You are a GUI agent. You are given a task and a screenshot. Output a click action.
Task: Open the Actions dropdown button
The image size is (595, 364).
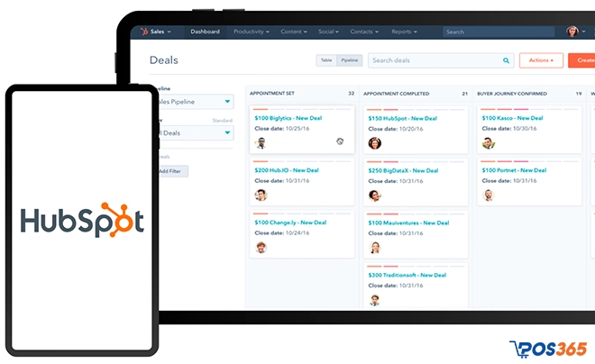point(541,60)
